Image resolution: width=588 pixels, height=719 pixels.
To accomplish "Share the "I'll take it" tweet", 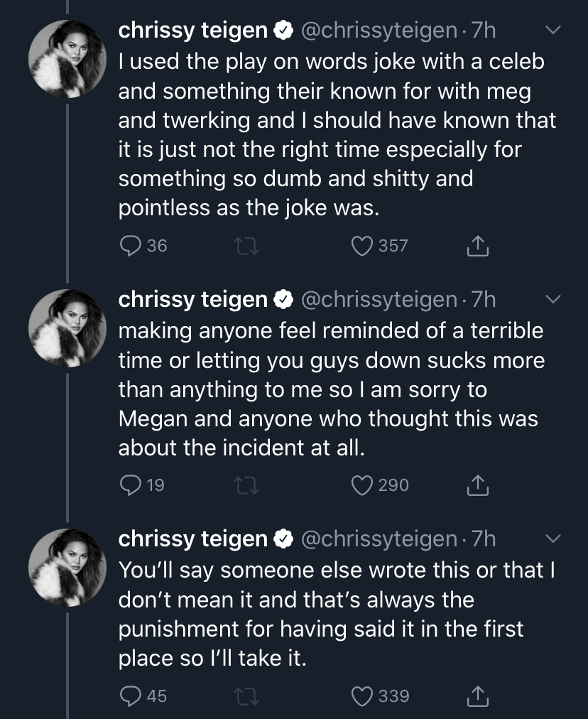I will (478, 696).
